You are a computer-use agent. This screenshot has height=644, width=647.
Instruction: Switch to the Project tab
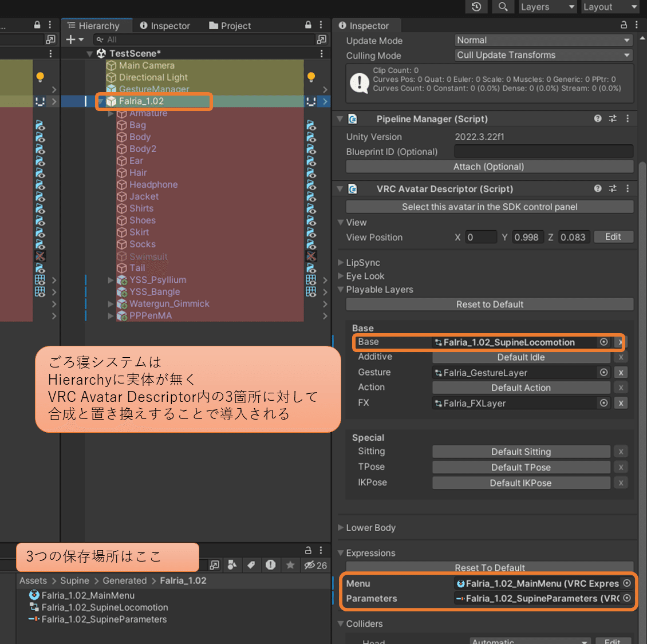[230, 26]
